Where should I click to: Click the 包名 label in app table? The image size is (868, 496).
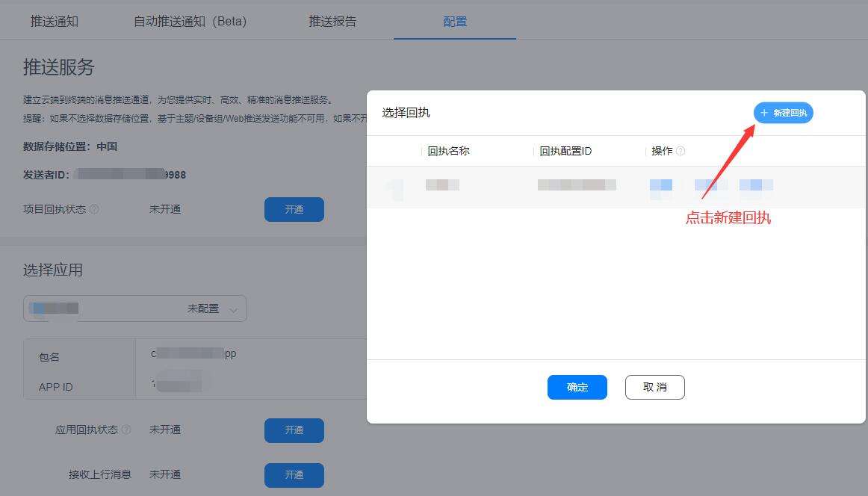(x=49, y=357)
